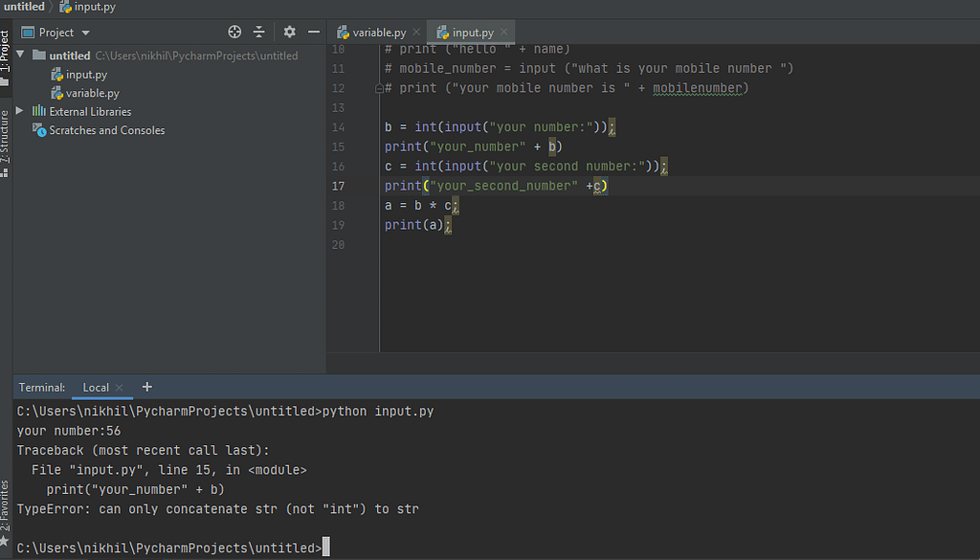Viewport: 980px width, 560px height.
Task: Click line number 14 in gutter
Action: tap(338, 127)
